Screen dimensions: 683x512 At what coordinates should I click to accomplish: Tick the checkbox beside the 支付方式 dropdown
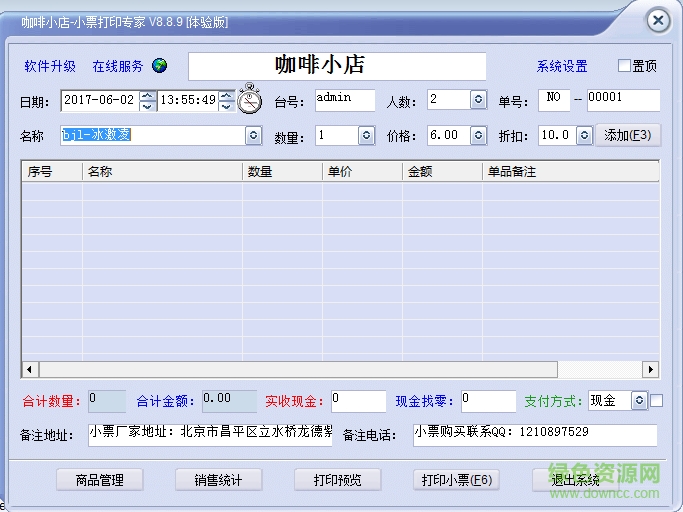click(x=657, y=401)
